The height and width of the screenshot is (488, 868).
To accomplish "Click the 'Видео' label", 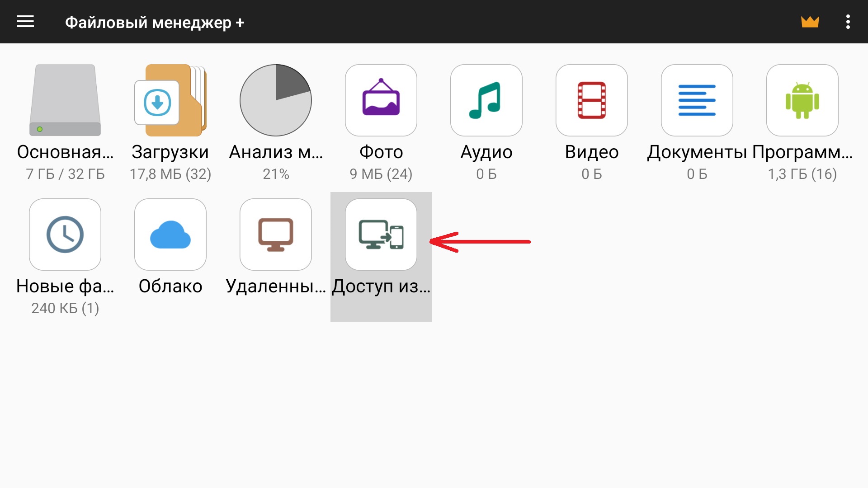I will point(592,152).
